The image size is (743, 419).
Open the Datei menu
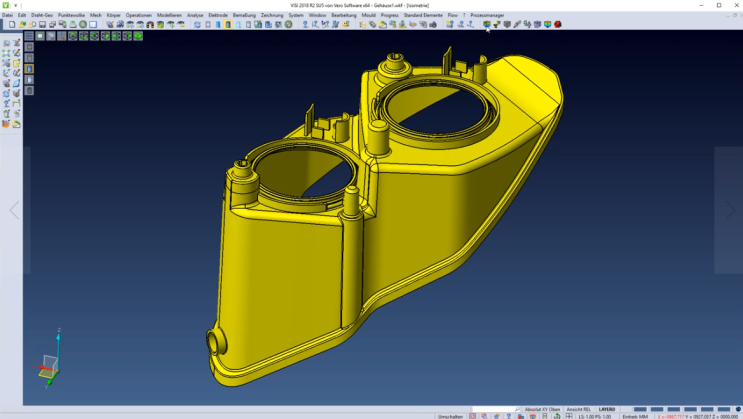click(x=7, y=15)
